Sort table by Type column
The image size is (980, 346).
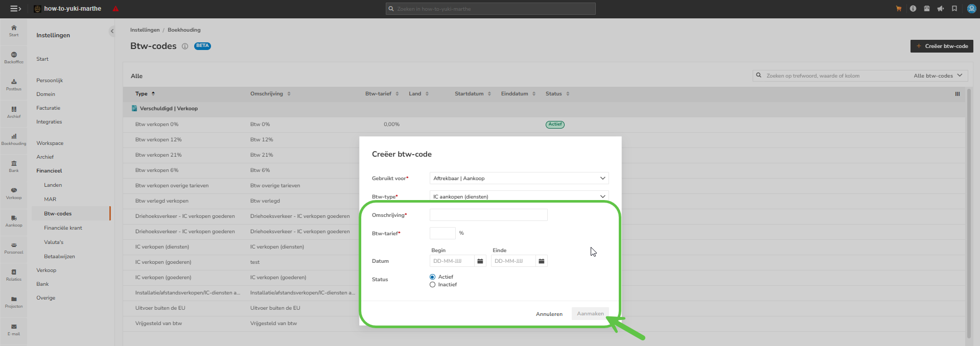click(145, 94)
